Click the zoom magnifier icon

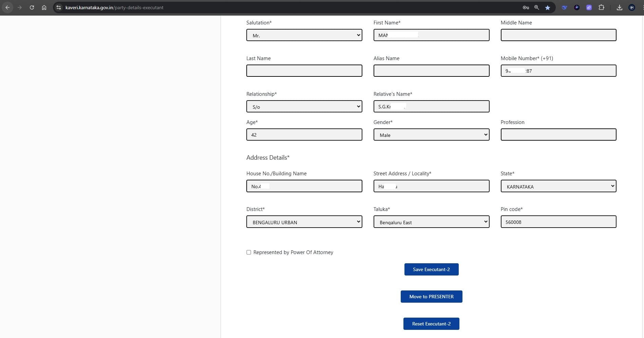(536, 7)
